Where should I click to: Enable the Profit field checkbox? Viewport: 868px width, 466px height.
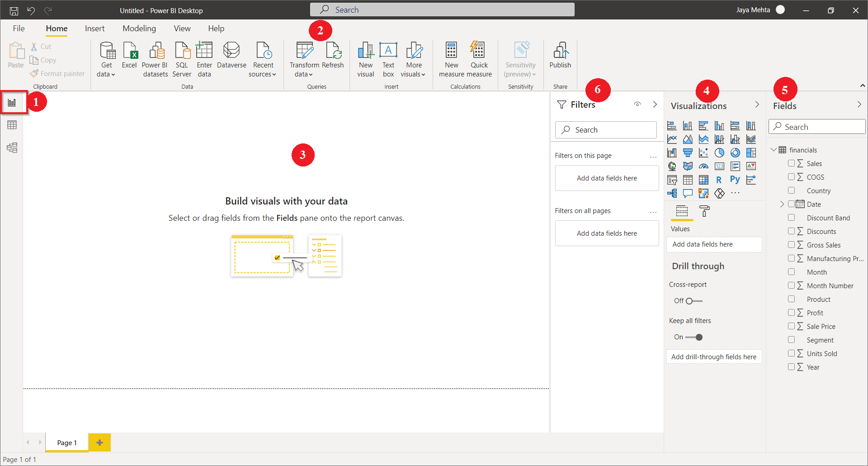tap(792, 312)
